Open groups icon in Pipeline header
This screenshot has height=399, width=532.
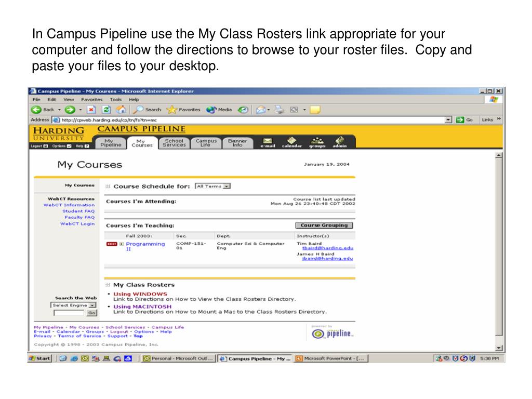317,142
